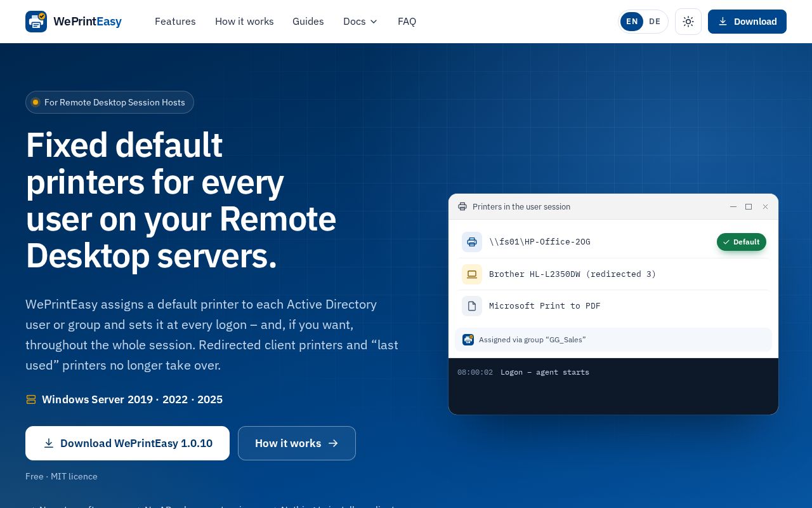Image resolution: width=812 pixels, height=508 pixels.
Task: Open the Guides nav item
Action: 308,22
